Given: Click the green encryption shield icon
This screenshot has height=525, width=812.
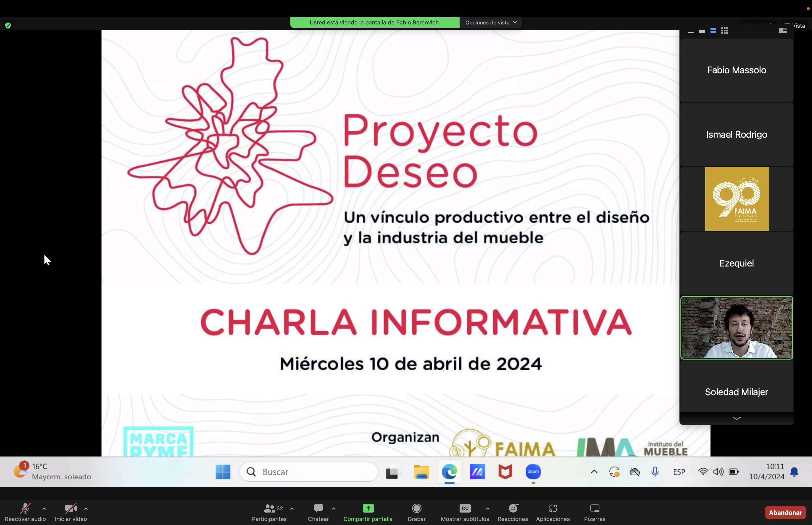Looking at the screenshot, I should tap(8, 25).
